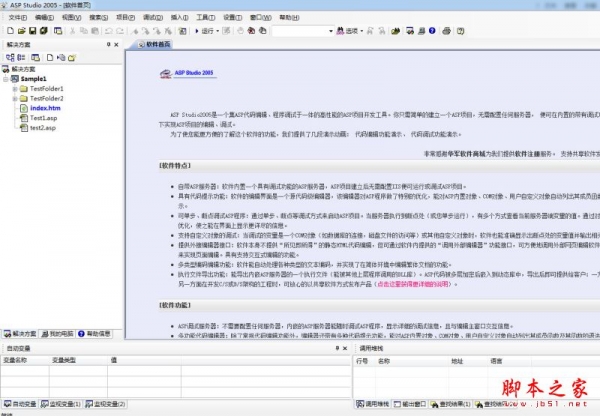The image size is (600, 416).
Task: Switch to the 查找结果(1) tab
Action: 450,404
